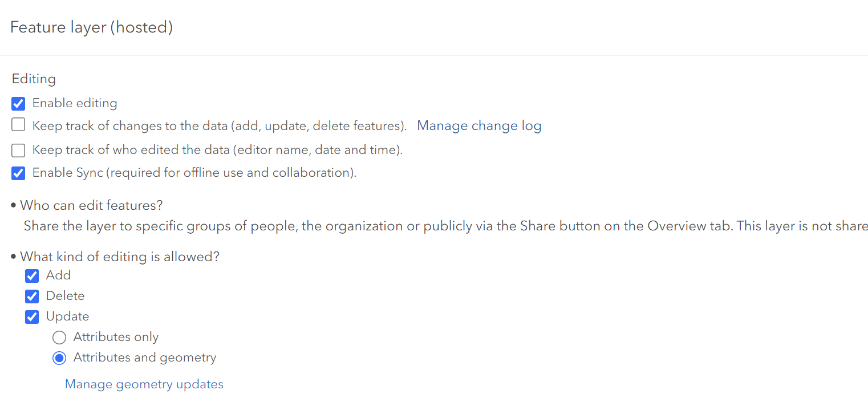Click the Editing section header
This screenshot has height=394, width=868.
33,79
